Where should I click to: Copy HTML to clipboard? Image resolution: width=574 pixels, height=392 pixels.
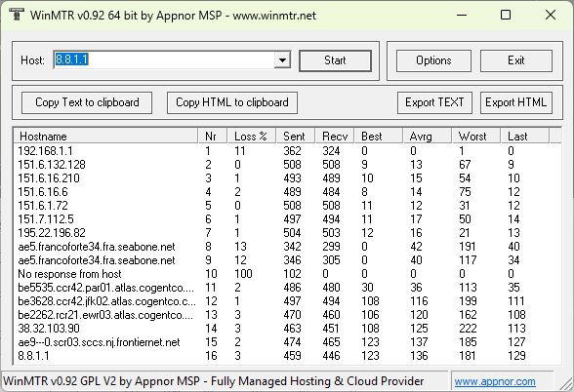coord(232,102)
